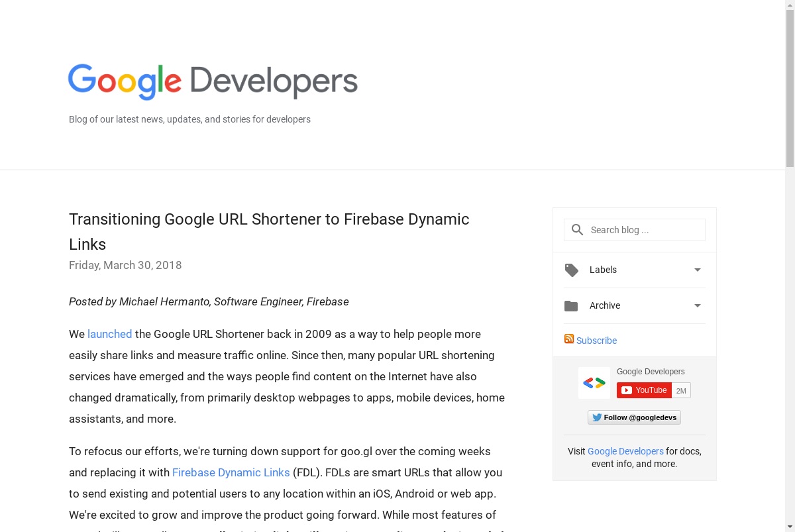Open the Subscribe link
This screenshot has width=795, height=532.
(x=596, y=341)
